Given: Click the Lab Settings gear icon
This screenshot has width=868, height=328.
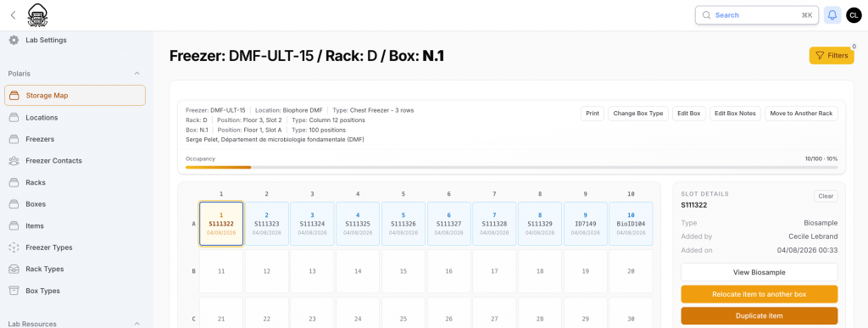Looking at the screenshot, I should tap(14, 40).
